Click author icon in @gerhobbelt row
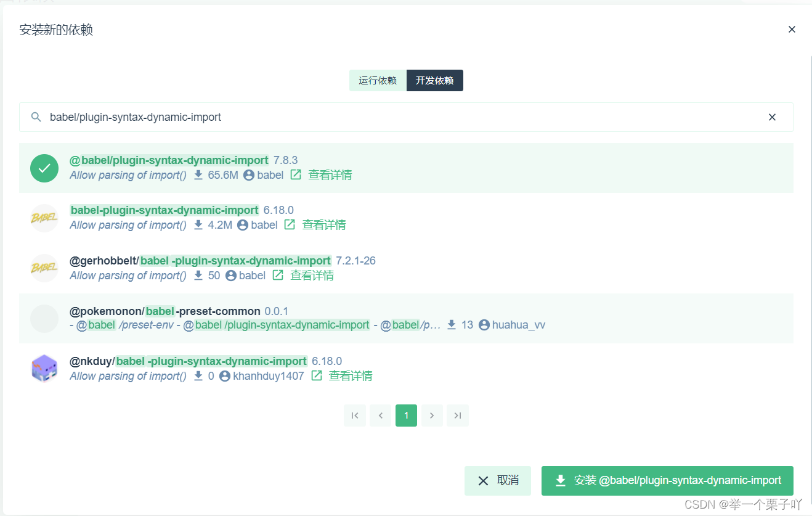Image resolution: width=812 pixels, height=516 pixels. click(x=231, y=276)
